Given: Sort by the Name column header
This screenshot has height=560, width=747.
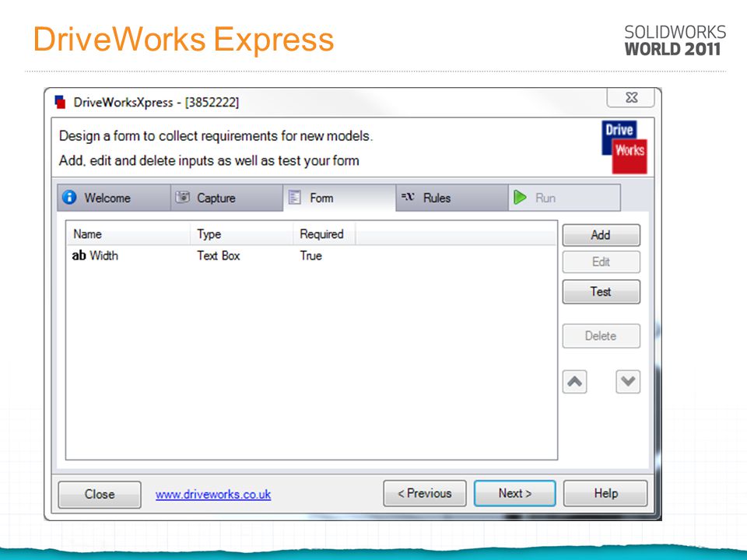Looking at the screenshot, I should 128,234.
